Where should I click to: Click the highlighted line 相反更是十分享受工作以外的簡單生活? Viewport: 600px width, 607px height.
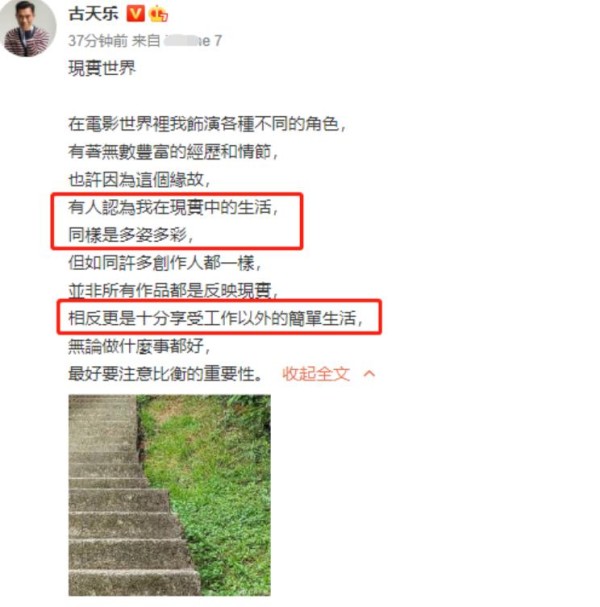(216, 318)
